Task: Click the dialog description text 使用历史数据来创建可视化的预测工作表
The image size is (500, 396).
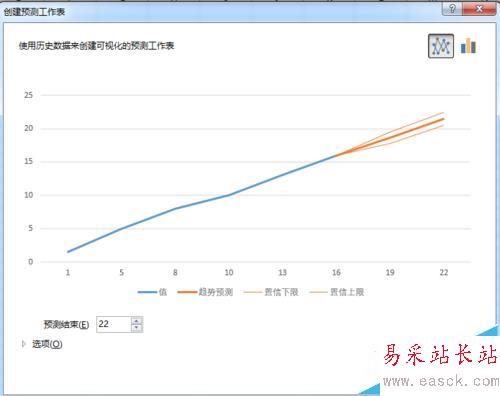Action: (x=96, y=46)
